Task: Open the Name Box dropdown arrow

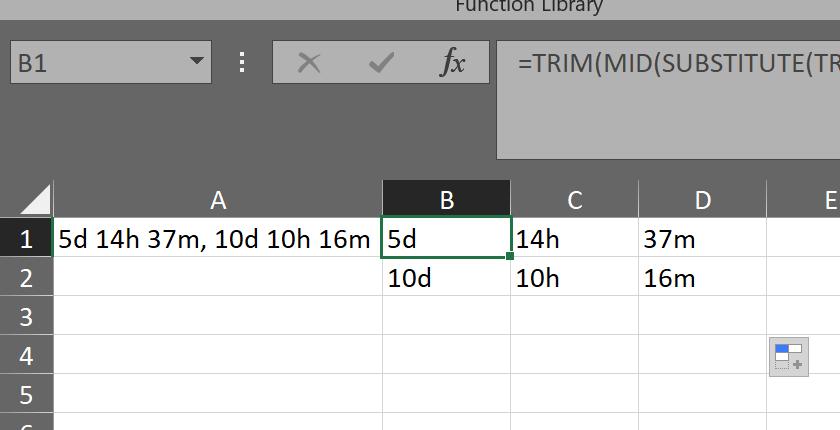Action: (195, 63)
